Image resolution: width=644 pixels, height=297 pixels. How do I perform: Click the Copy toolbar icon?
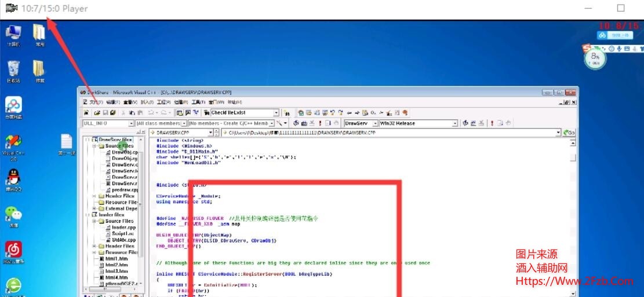coord(132,113)
